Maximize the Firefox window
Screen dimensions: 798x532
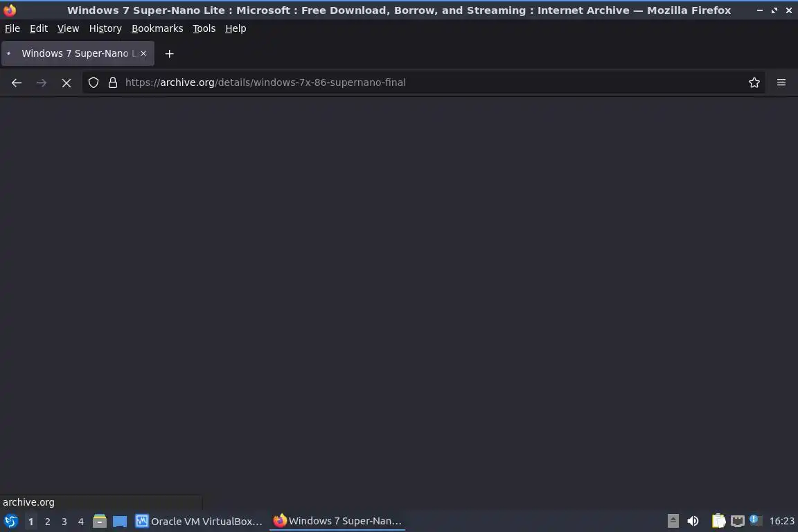coord(774,10)
